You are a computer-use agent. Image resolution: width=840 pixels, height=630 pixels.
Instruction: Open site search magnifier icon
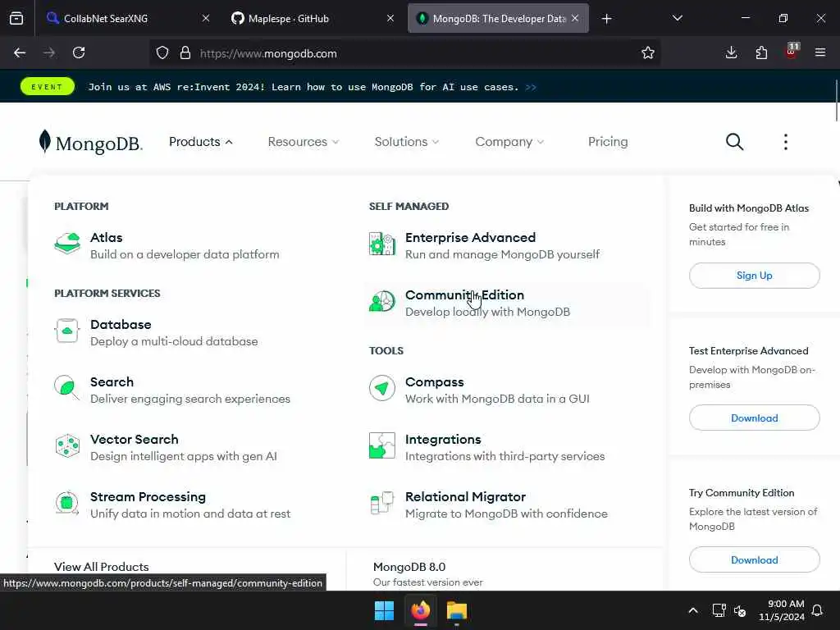pyautogui.click(x=734, y=142)
